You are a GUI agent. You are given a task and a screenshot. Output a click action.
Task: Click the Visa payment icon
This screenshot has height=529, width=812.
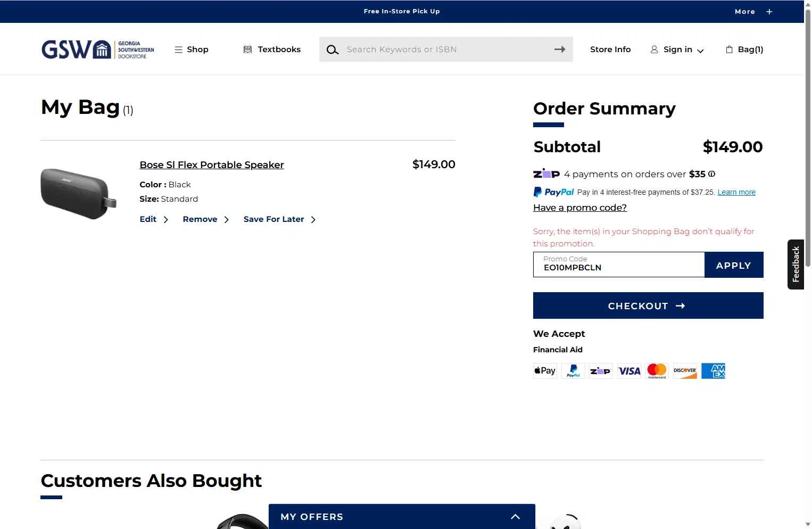629,371
